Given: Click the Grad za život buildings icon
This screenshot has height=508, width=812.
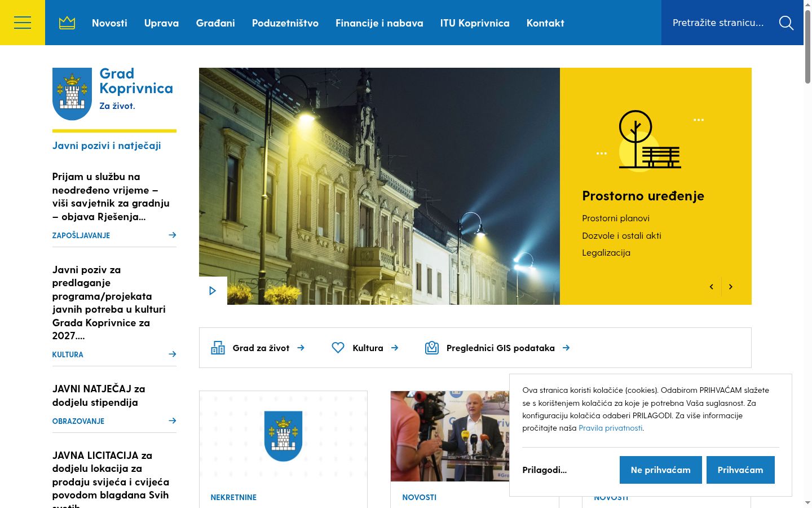Looking at the screenshot, I should [x=218, y=348].
